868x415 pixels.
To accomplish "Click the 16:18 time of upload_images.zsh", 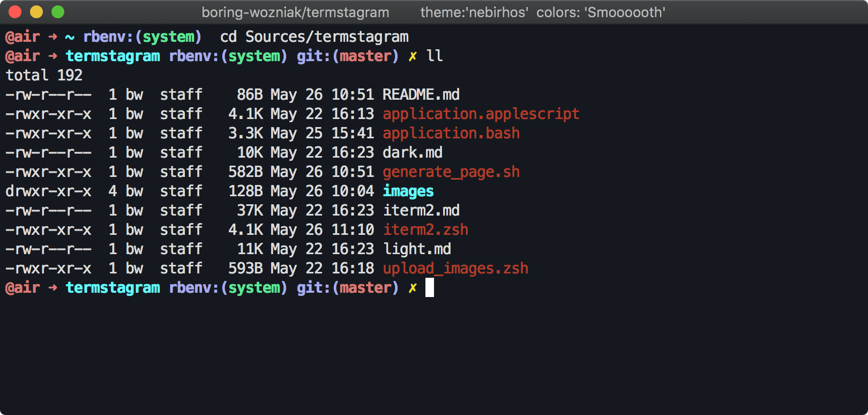I will click(x=353, y=269).
